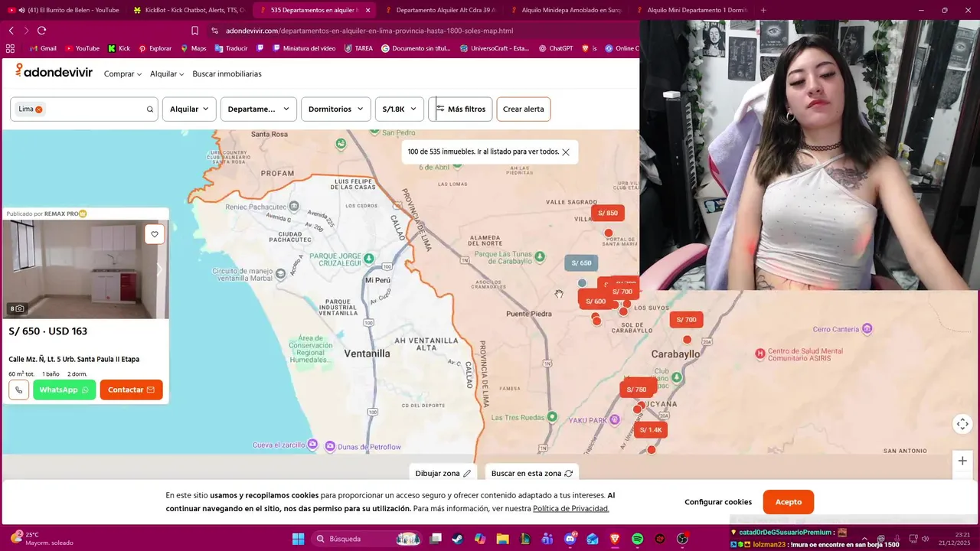Open File Explorer from taskbar
This screenshot has height=551, width=980.
pos(502,539)
